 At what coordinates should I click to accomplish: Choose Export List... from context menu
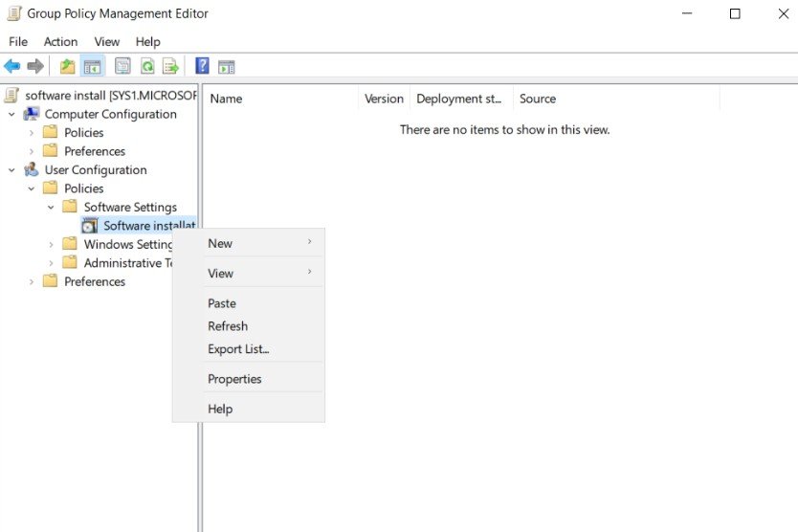pos(249,349)
